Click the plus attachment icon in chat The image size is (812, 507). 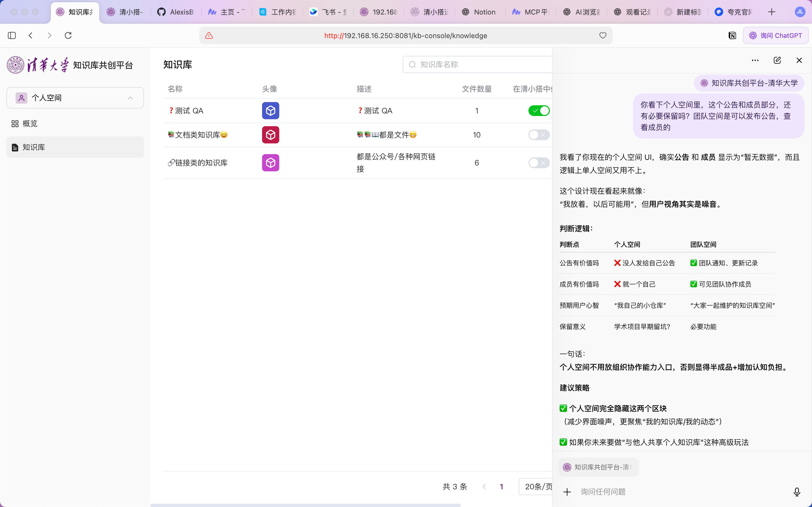point(567,492)
